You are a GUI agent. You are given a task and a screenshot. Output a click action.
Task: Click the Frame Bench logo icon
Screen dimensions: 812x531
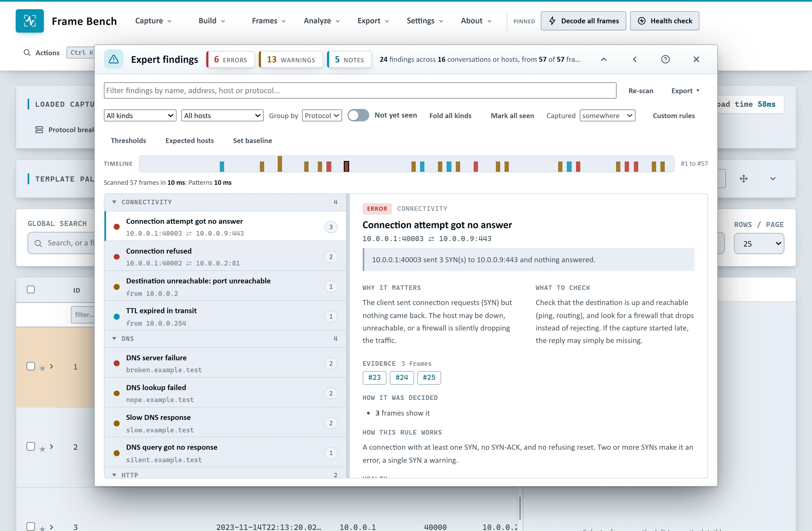click(30, 21)
